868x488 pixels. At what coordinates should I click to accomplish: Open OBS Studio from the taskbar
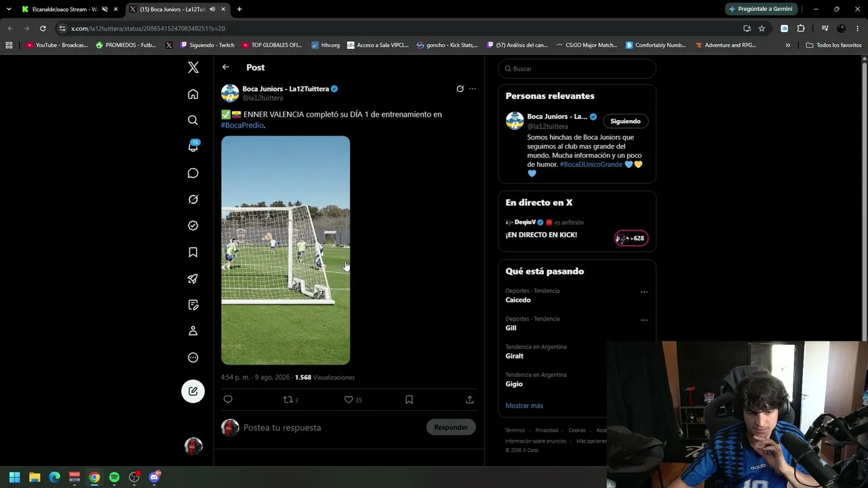tap(134, 477)
